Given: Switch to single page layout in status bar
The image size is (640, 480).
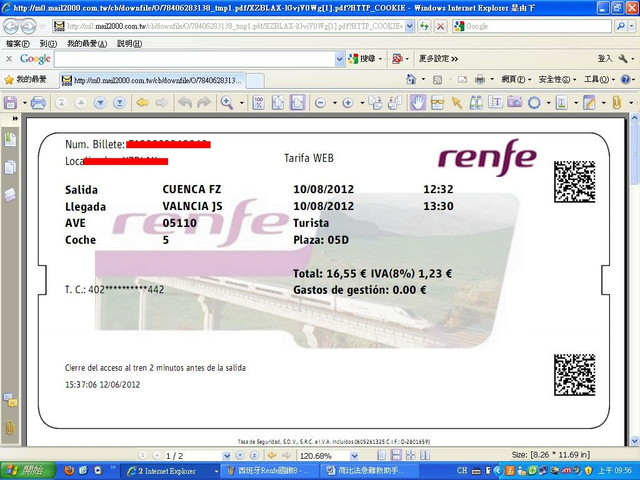Looking at the screenshot, I should 382,455.
